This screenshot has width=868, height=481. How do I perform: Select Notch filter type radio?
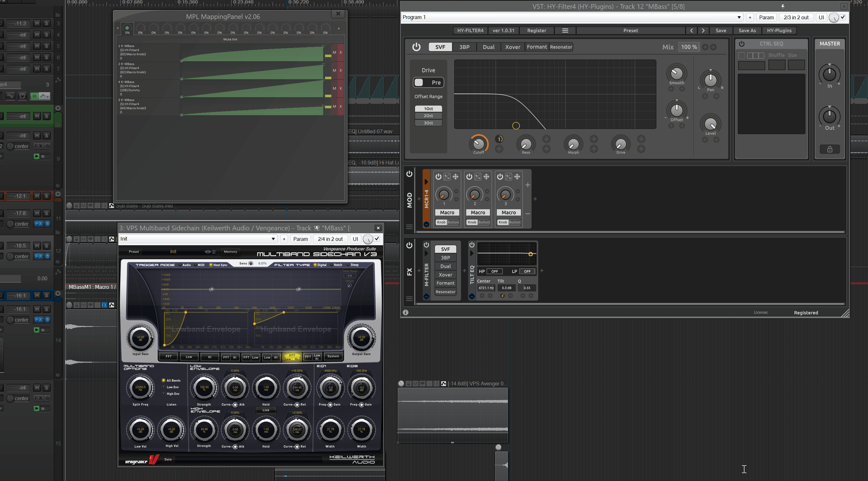pyautogui.click(x=331, y=265)
